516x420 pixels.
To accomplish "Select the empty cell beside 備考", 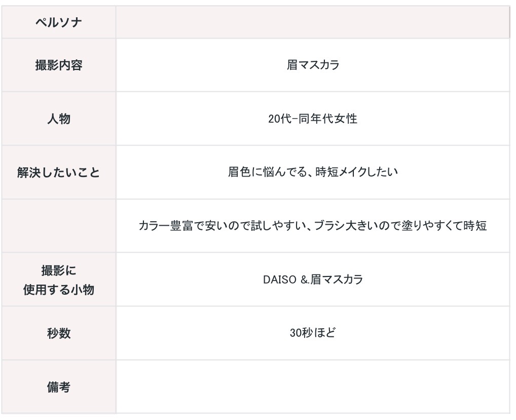I will point(312,387).
